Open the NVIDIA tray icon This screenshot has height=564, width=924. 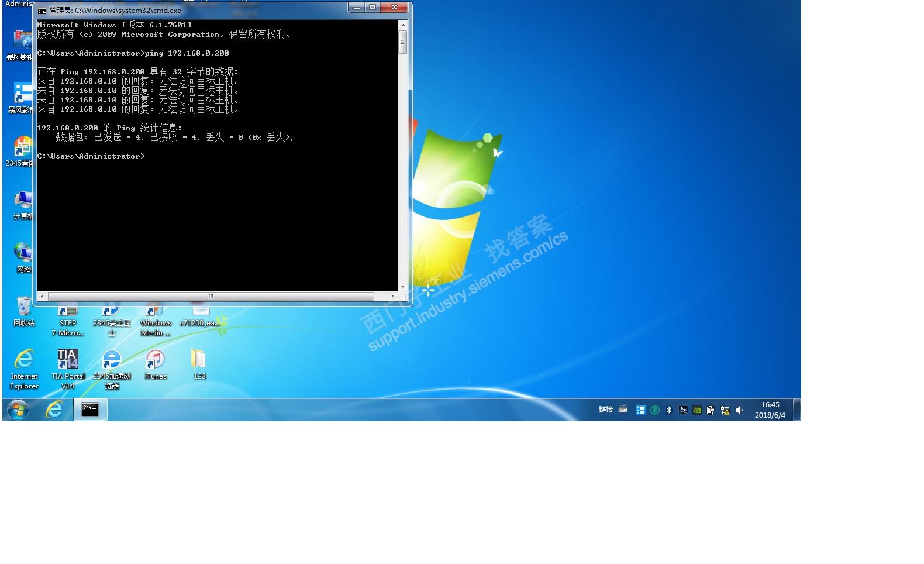point(697,410)
